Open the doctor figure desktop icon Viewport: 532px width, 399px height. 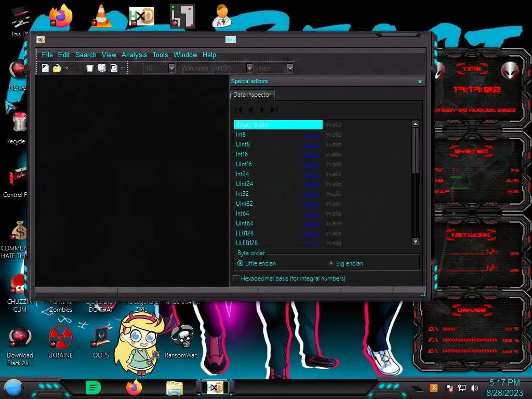click(x=222, y=16)
